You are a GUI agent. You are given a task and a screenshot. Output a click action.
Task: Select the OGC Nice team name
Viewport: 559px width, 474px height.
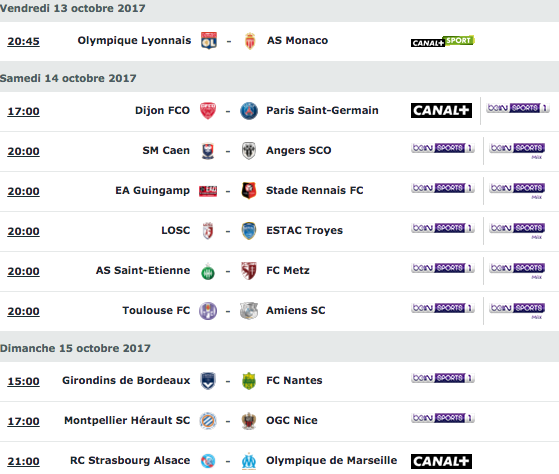[292, 421]
